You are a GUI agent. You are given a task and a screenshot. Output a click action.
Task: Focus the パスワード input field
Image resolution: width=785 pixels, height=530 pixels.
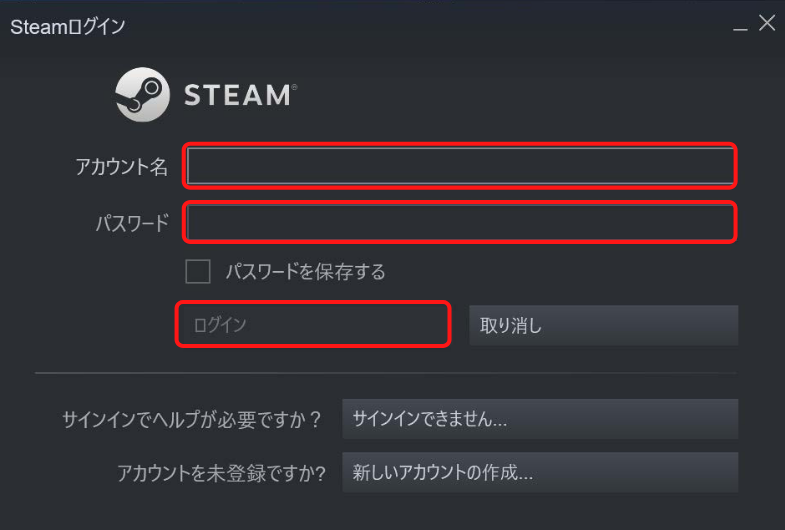pyautogui.click(x=460, y=222)
